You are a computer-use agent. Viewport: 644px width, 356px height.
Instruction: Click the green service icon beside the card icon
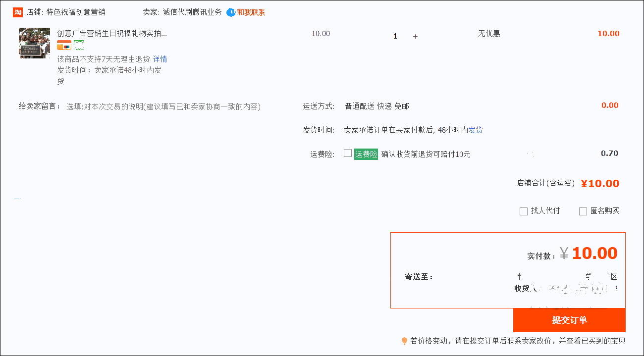coord(78,45)
